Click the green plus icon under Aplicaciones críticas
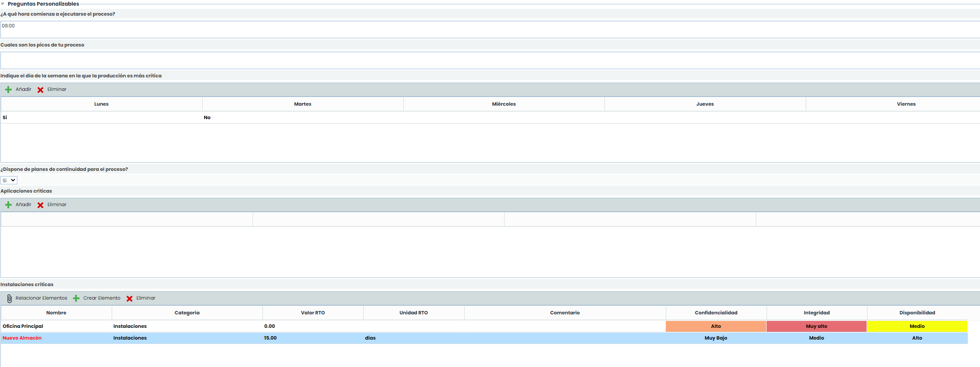This screenshot has height=367, width=980. (8, 205)
